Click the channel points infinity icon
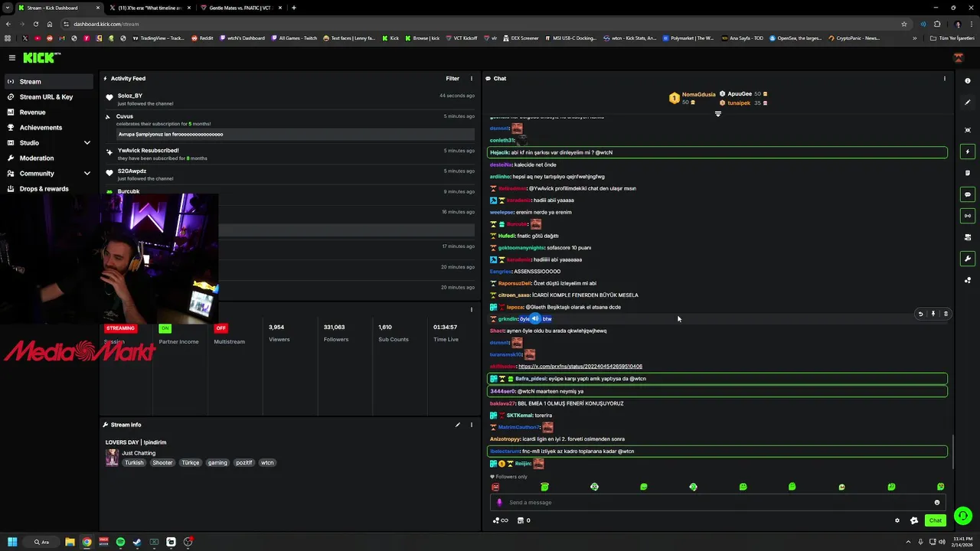 click(x=500, y=520)
